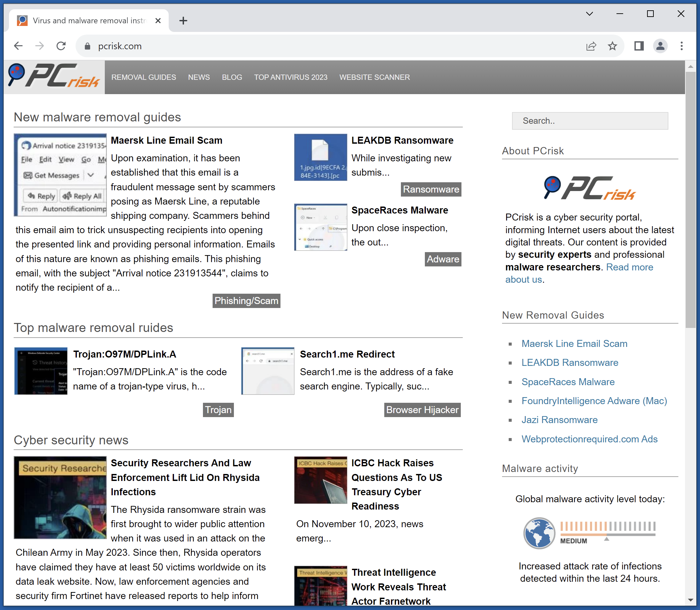
Task: Open sidebar link Jazi Ransomware
Action: (559, 420)
